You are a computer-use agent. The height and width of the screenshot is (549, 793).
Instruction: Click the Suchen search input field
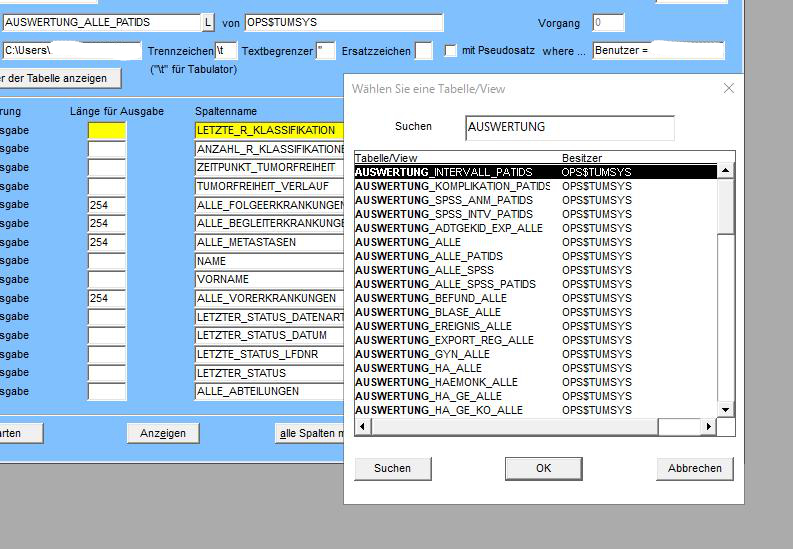point(569,127)
